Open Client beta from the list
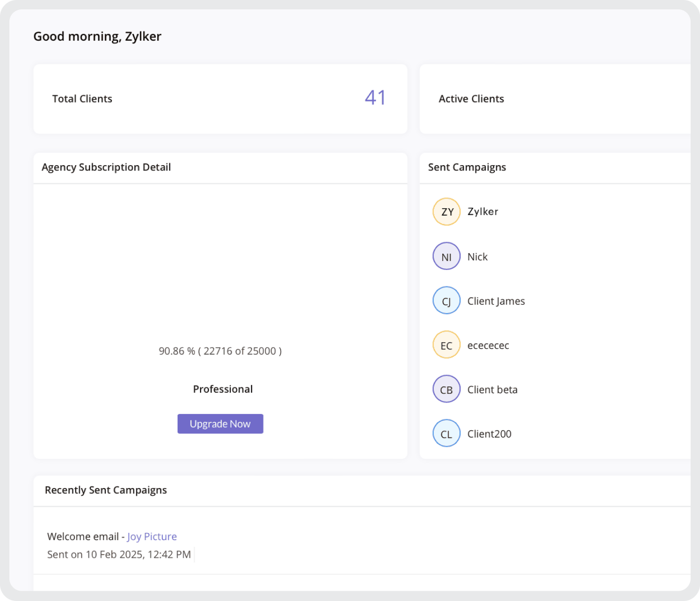This screenshot has width=700, height=601. pyautogui.click(x=493, y=390)
